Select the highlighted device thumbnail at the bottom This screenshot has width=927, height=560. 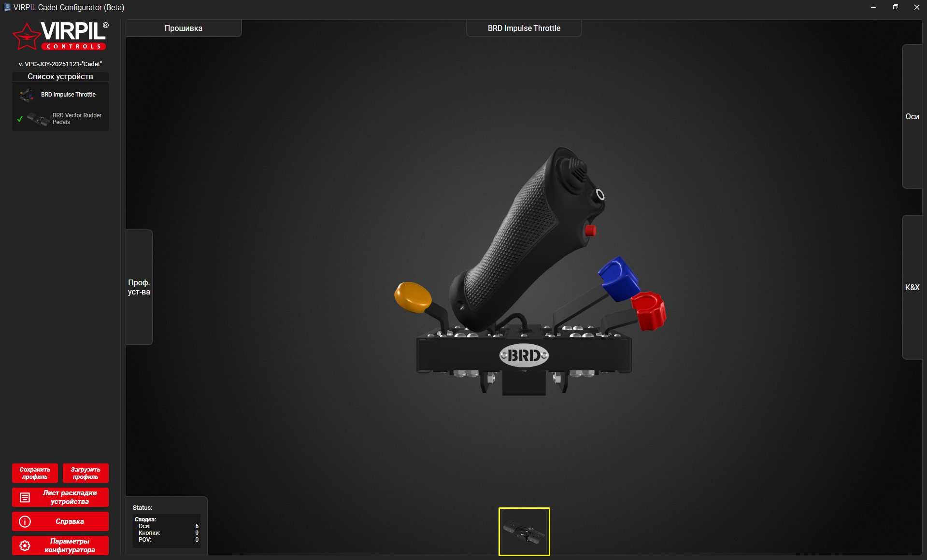524,532
